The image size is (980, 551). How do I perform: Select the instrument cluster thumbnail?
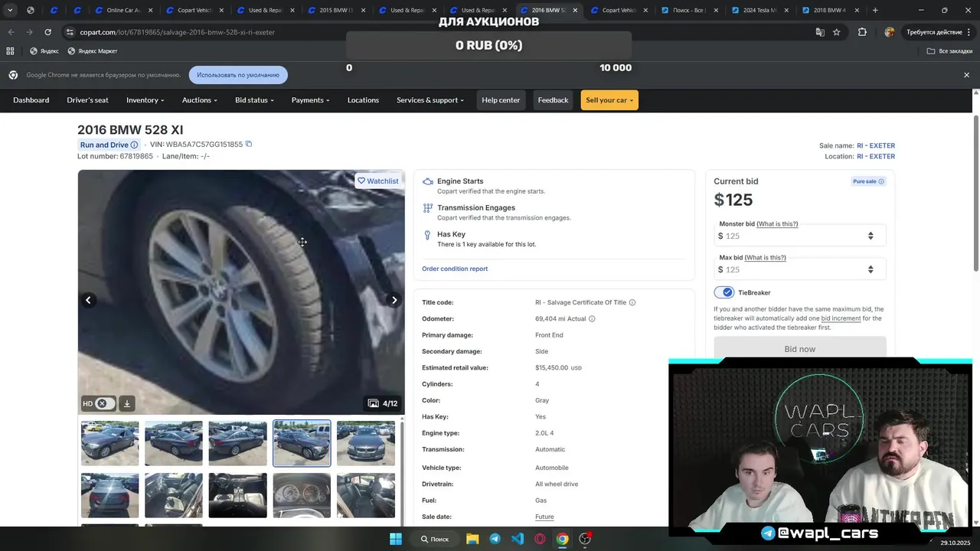coord(302,495)
